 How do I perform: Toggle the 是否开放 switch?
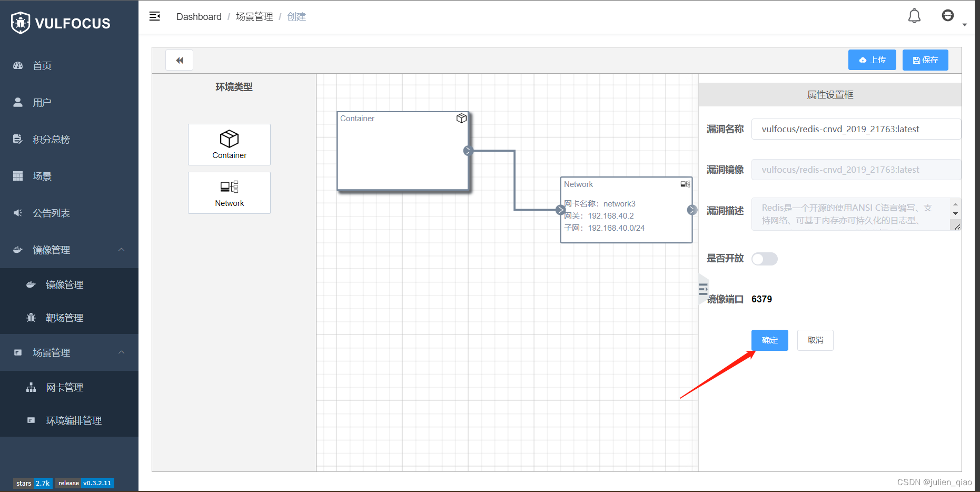tap(764, 259)
